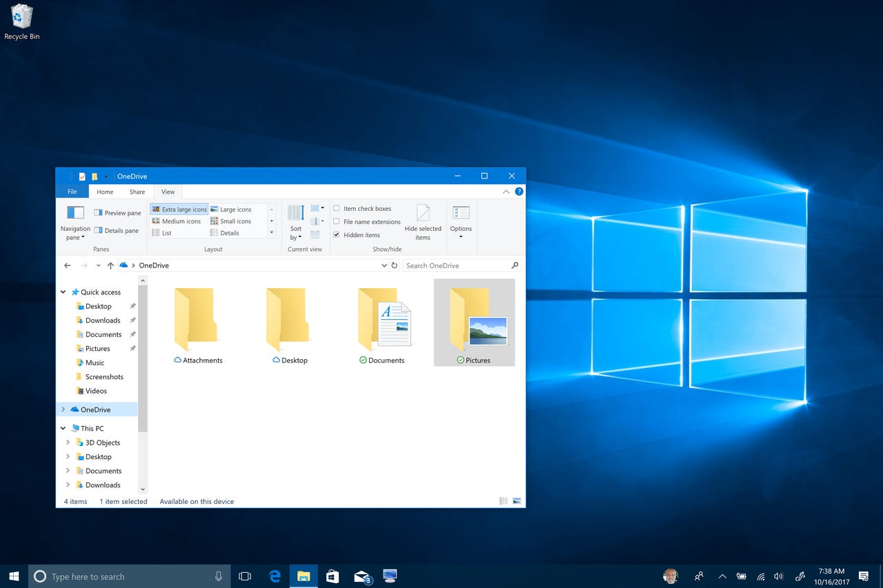
Task: Click the back navigation arrow
Action: click(67, 265)
